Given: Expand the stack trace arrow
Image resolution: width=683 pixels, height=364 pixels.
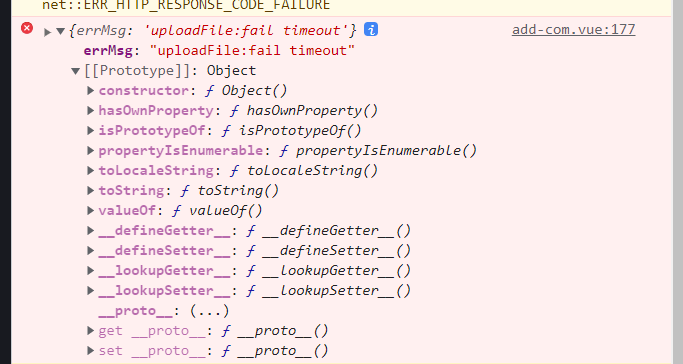Looking at the screenshot, I should 47,32.
